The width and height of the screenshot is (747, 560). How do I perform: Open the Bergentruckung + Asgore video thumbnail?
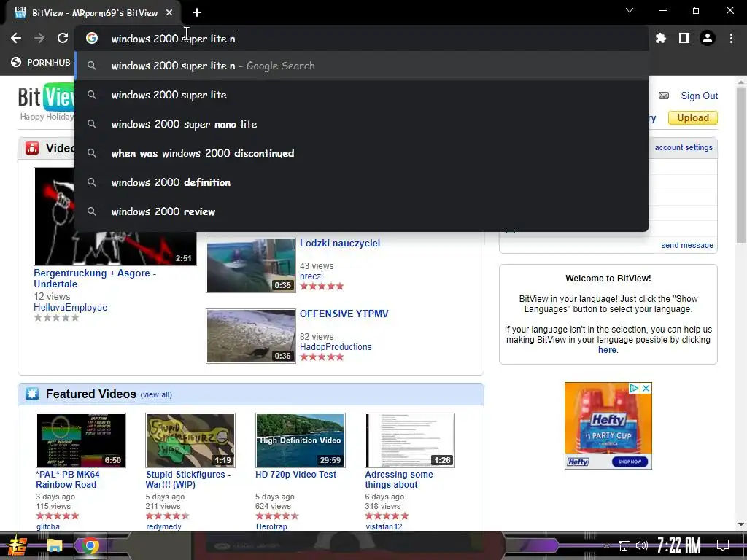[115, 216]
